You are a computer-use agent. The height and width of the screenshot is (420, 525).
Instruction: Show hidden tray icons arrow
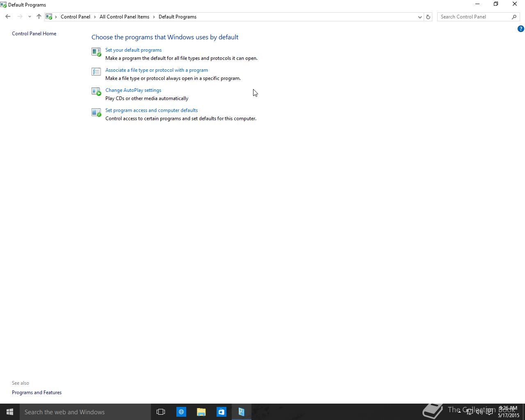[459, 412]
